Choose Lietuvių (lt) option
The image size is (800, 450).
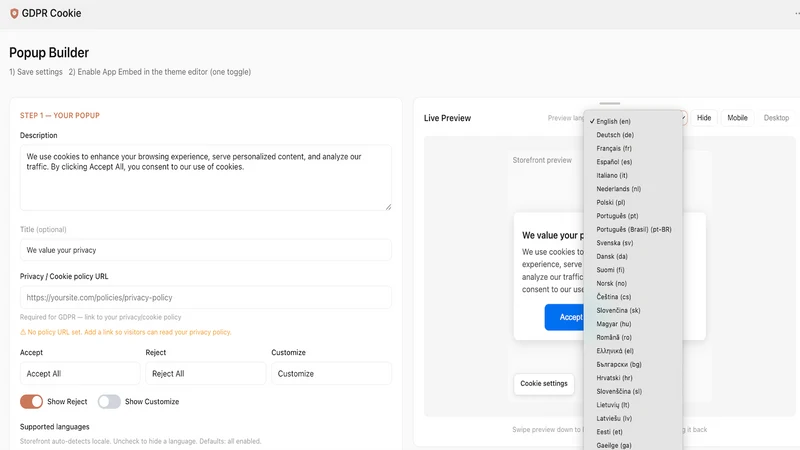[633, 405]
